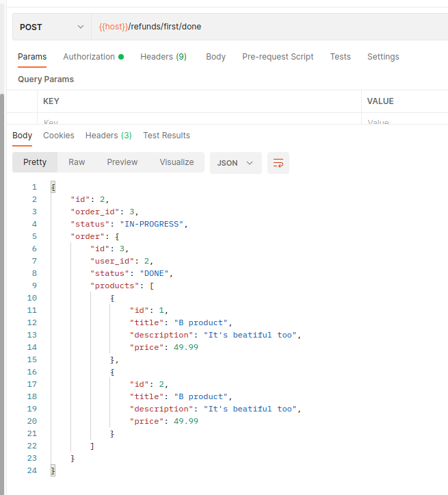This screenshot has height=495, width=448.
Task: Select the response Body tab
Action: point(23,136)
